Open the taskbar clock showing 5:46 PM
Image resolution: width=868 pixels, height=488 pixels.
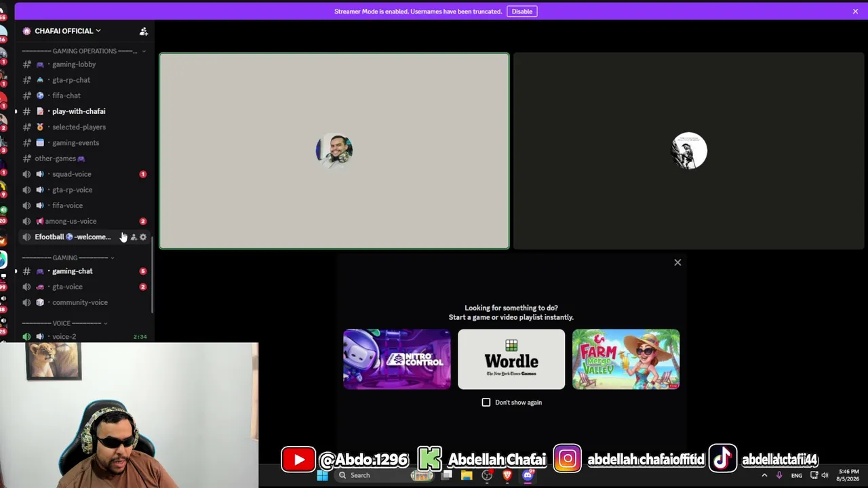(x=849, y=475)
